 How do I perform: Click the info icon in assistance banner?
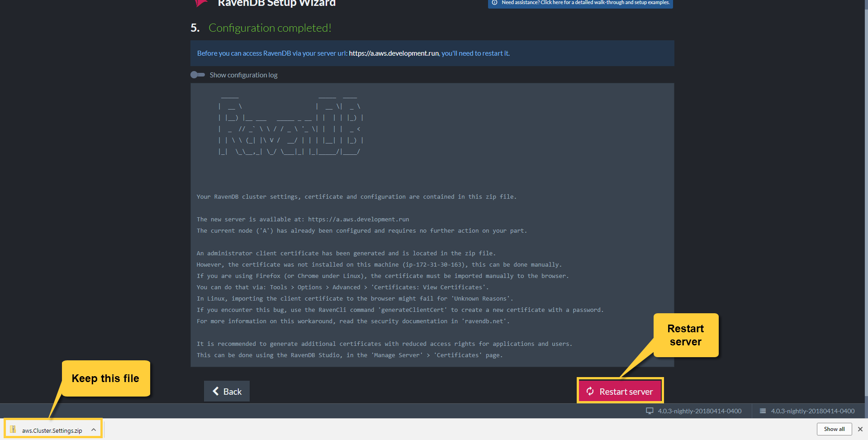[x=494, y=3]
